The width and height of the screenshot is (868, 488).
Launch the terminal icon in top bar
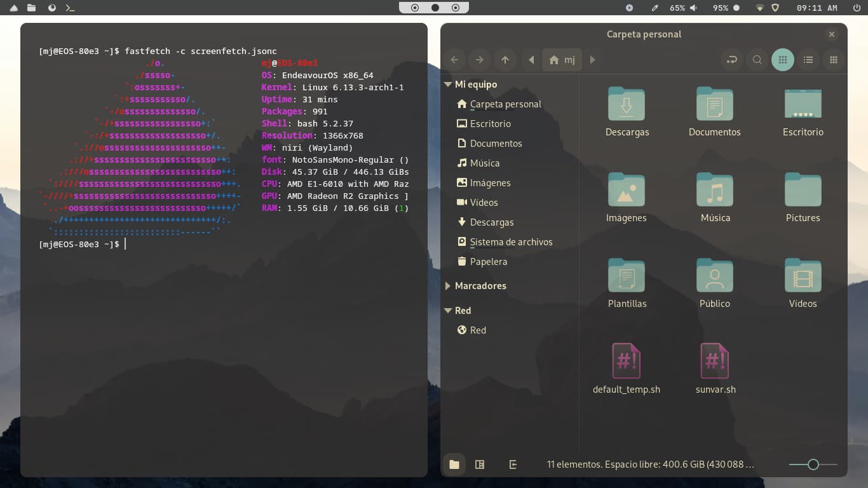pos(71,8)
